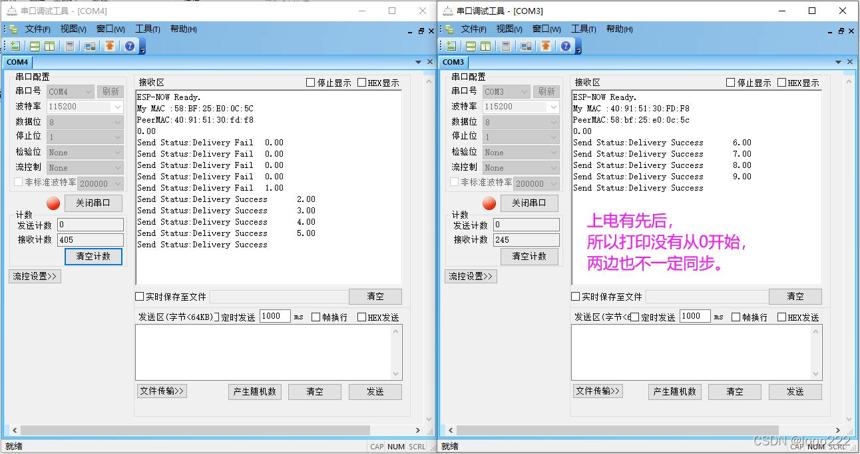Click horizontal tile icon in COM4 toolbar
Viewport: 860px width, 454px height.
pyautogui.click(x=35, y=47)
